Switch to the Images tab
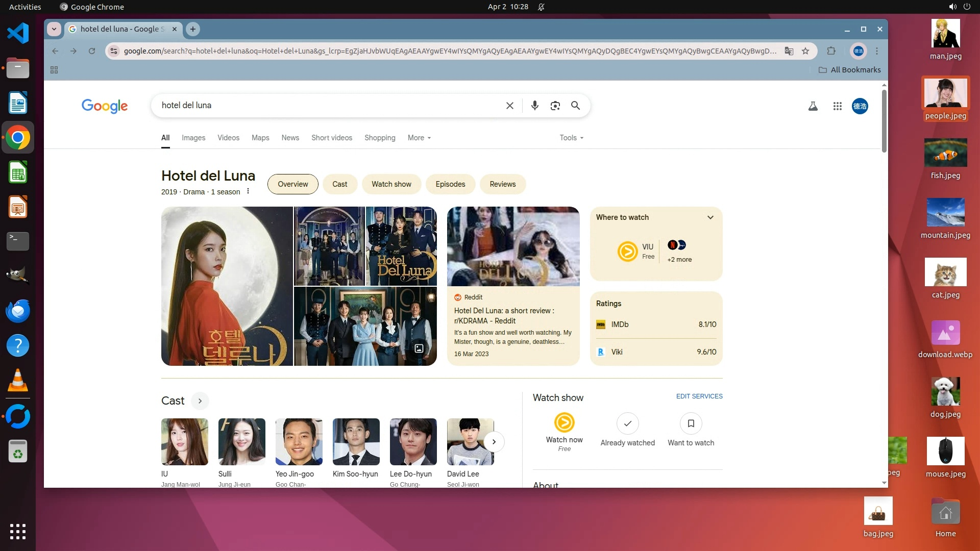980x551 pixels. coord(193,138)
